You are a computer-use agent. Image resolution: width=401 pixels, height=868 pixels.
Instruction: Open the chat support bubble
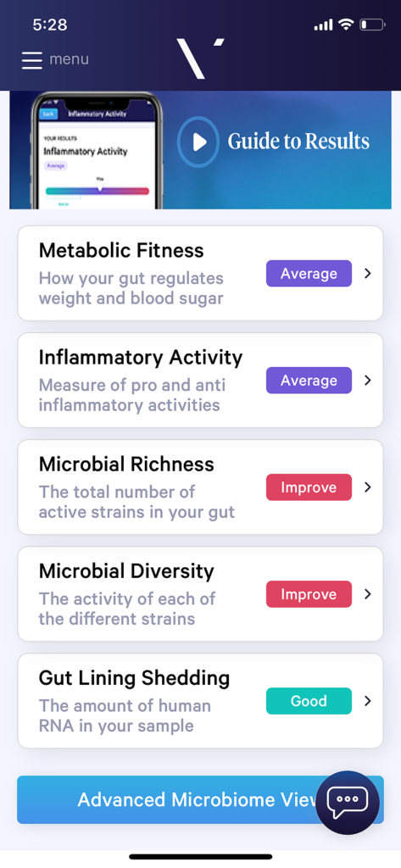tap(348, 802)
